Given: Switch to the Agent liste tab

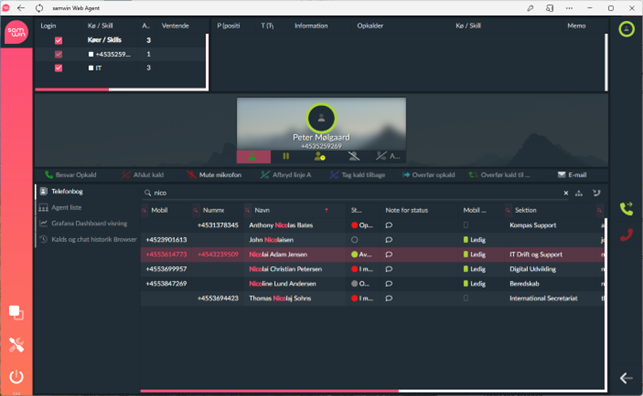Looking at the screenshot, I should [66, 207].
